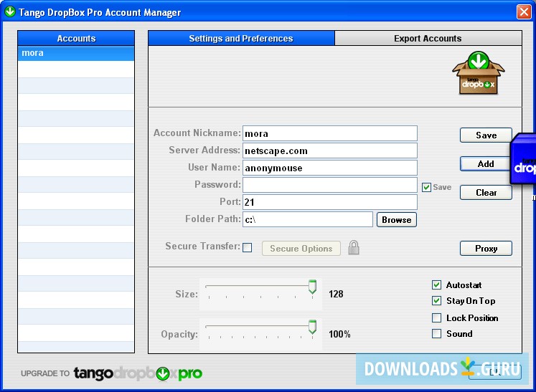Click in the Folder Path field
The image size is (536, 392).
coord(308,219)
